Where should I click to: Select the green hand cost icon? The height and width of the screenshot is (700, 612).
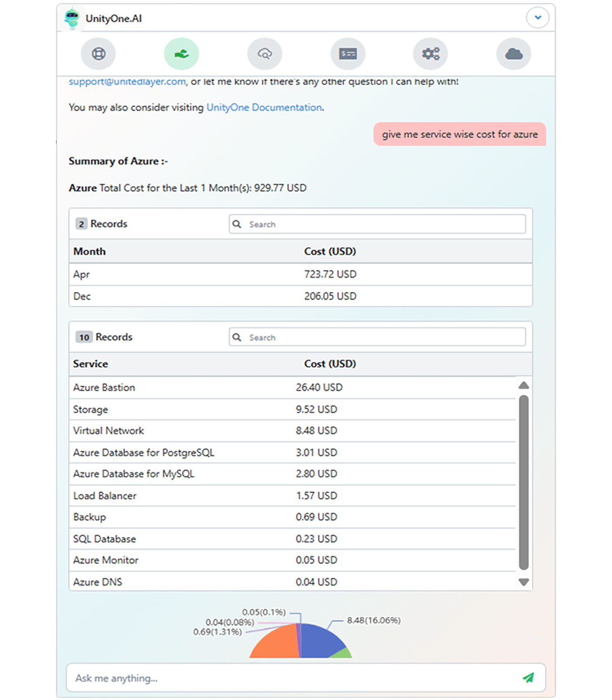[x=181, y=54]
